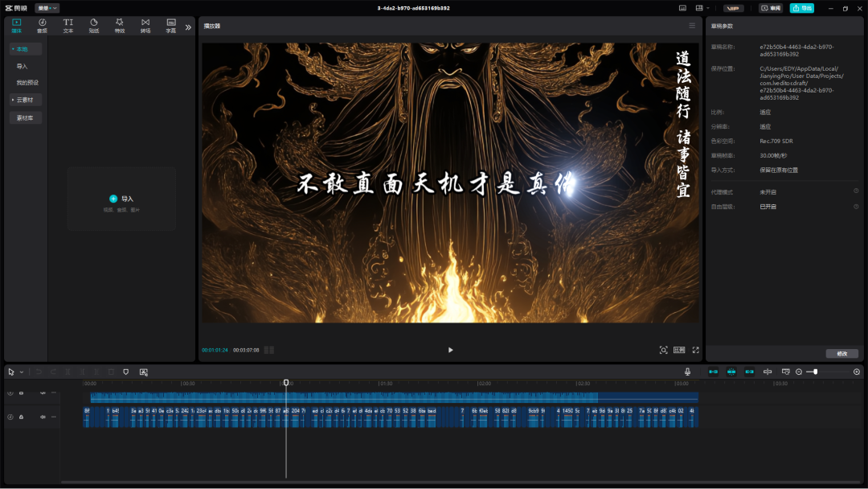Click the preview focus zoom icon
The width and height of the screenshot is (868, 489).
(663, 350)
